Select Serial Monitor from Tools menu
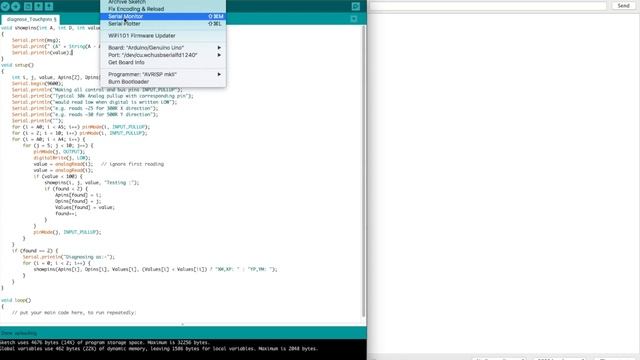Screen dimensions: 640x360 click(163, 16)
